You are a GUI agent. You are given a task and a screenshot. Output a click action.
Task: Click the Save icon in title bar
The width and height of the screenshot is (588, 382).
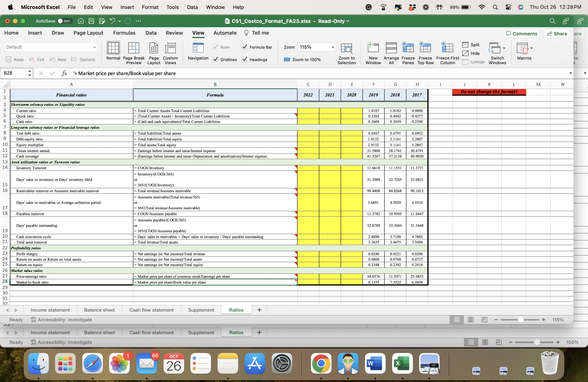(x=91, y=21)
